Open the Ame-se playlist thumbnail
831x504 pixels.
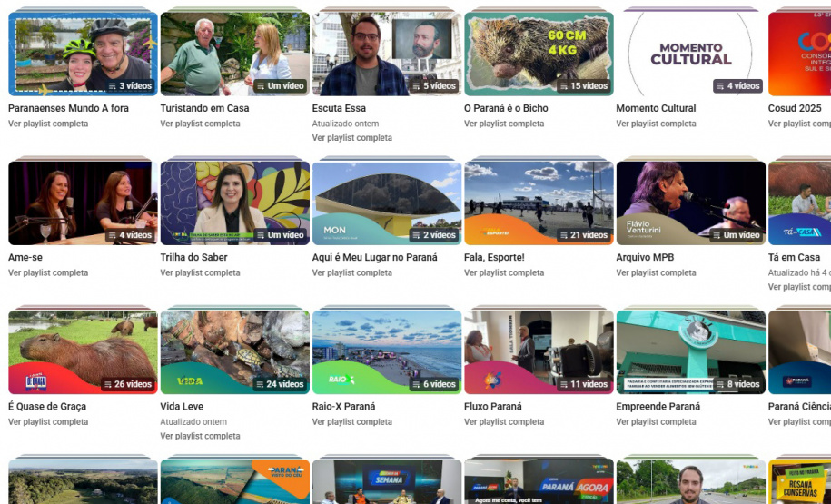83,203
